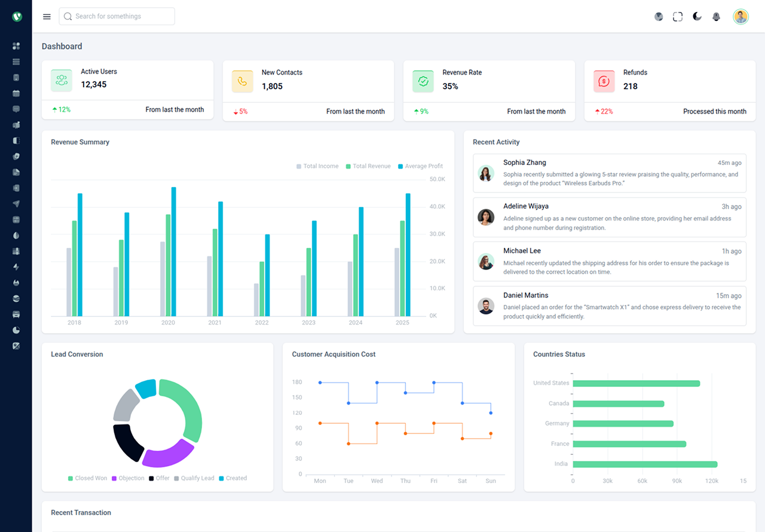The image size is (765, 532).
Task: Toggle dark mode with moon icon
Action: click(x=697, y=17)
